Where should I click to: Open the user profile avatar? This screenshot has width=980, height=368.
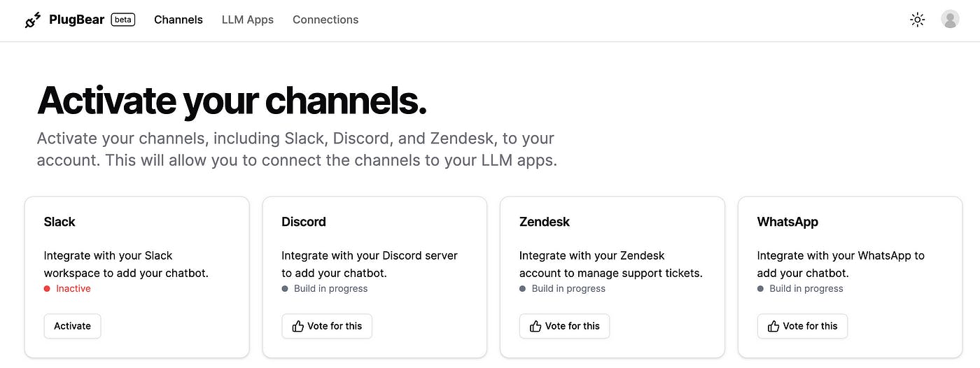point(950,20)
